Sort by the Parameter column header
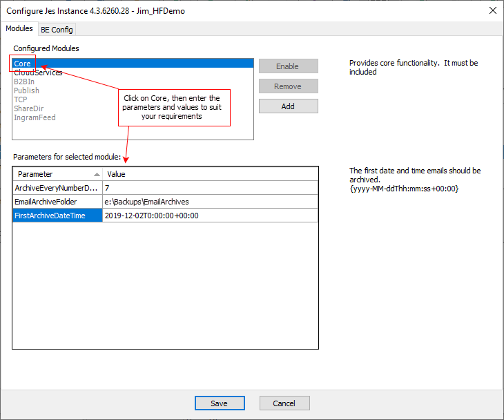Viewport: 504px width, 420px height. tap(57, 174)
